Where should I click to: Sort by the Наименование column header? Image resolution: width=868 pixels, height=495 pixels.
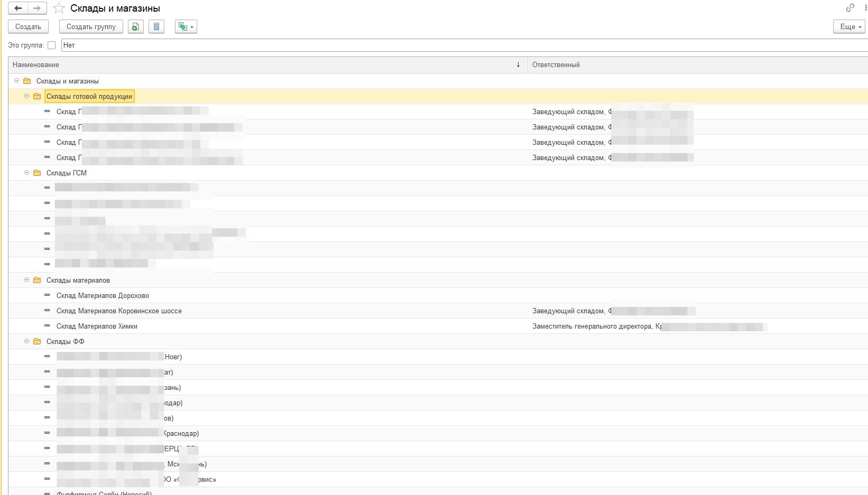click(x=264, y=65)
